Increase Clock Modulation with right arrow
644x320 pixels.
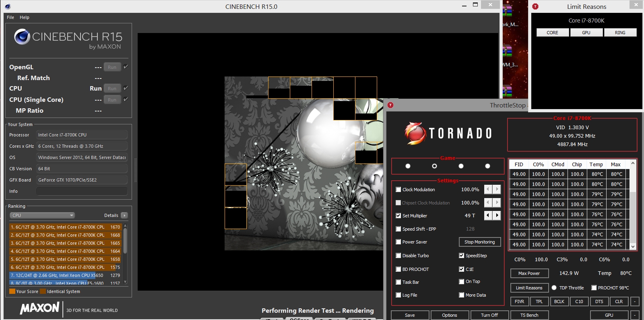tap(497, 189)
